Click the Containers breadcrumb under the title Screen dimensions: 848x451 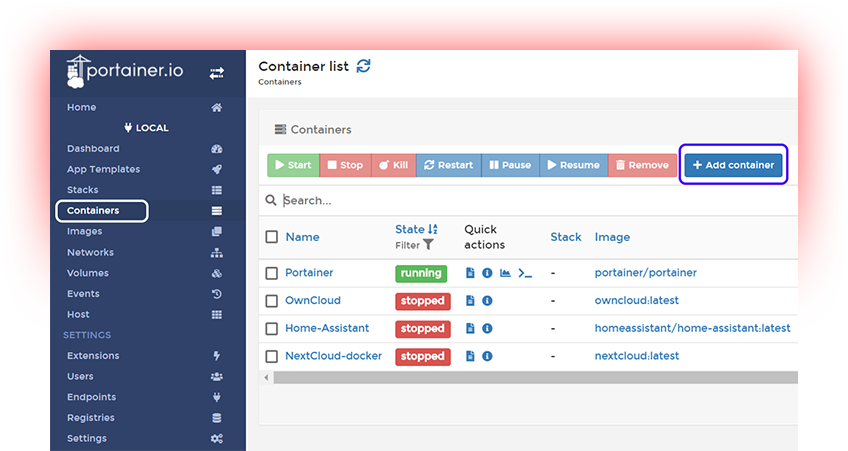click(280, 82)
